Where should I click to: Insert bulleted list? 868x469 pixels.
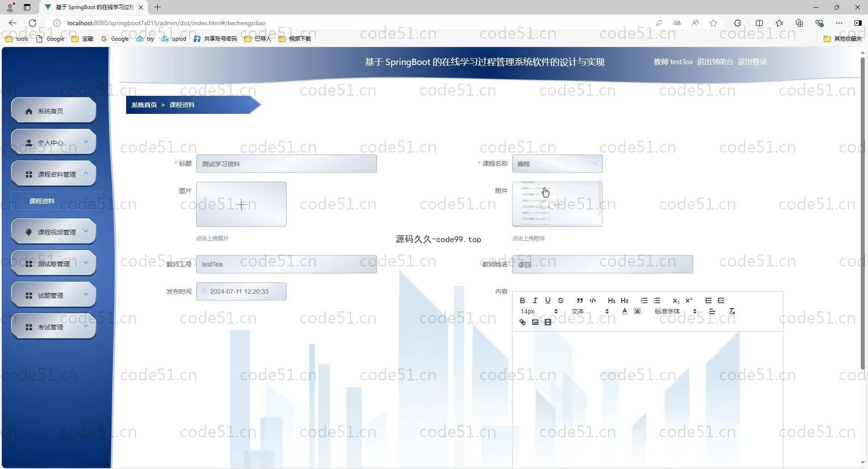[x=657, y=300]
